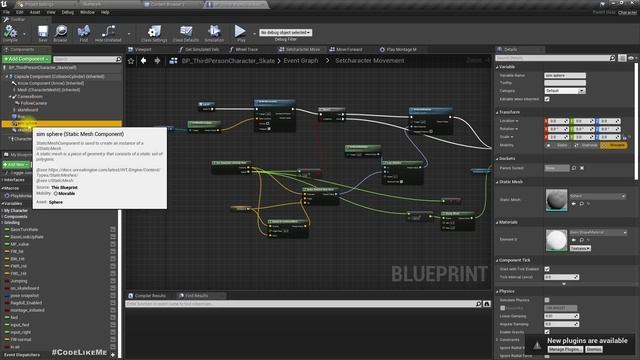This screenshot has width=640, height=360.
Task: Open the Category Default dropdown
Action: click(565, 91)
